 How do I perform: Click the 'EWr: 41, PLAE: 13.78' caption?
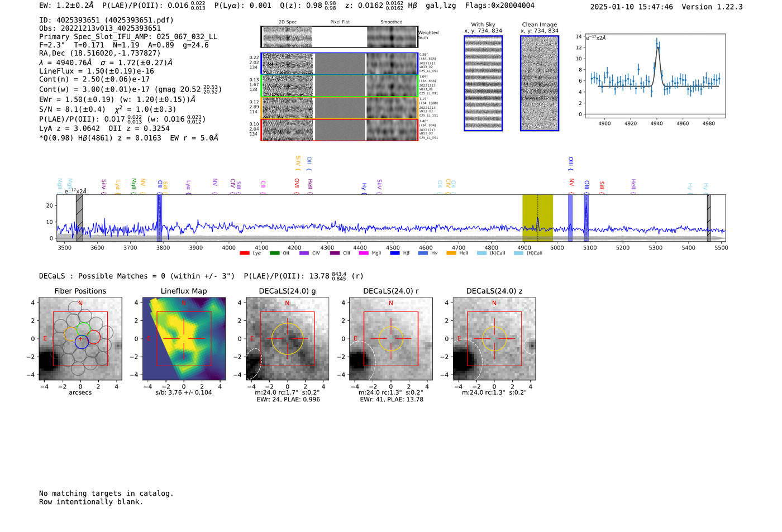coord(392,400)
